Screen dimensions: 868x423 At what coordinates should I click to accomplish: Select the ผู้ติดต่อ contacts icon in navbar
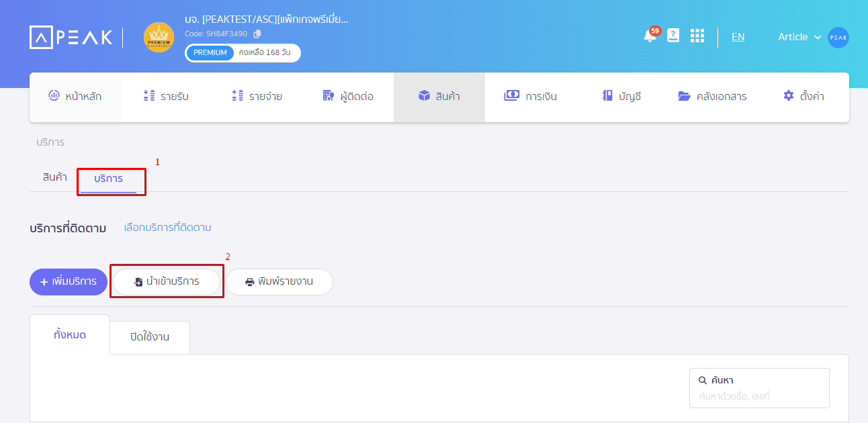tap(328, 95)
